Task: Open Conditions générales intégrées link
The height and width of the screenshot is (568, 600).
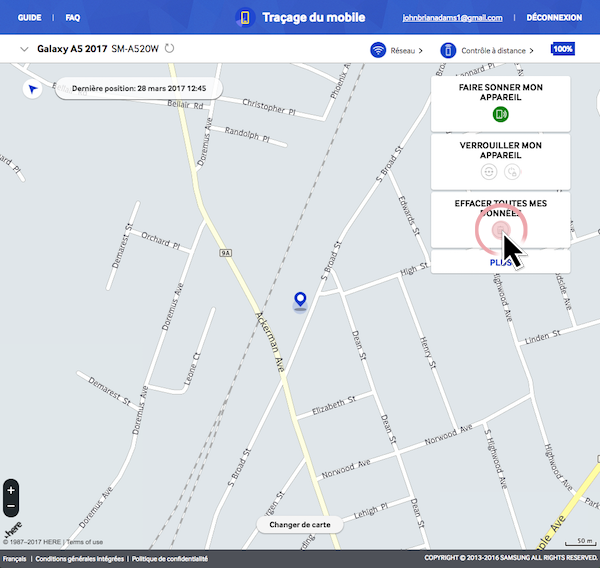Action: tap(80, 559)
